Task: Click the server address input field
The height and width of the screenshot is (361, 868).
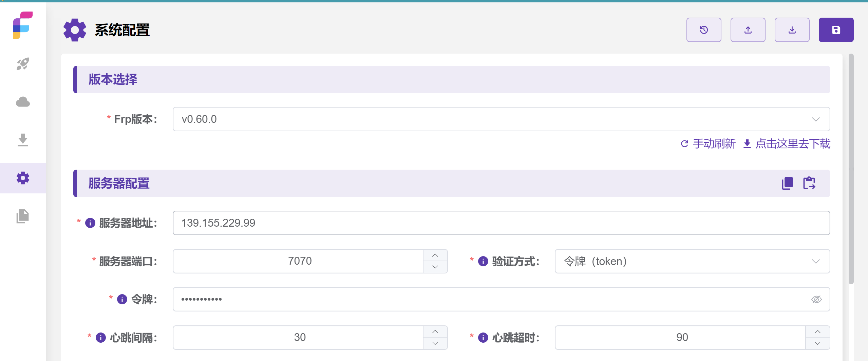Action: [501, 223]
